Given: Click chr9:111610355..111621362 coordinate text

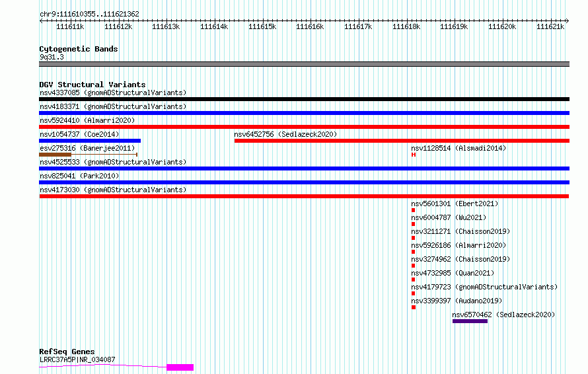Looking at the screenshot, I should coord(89,14).
